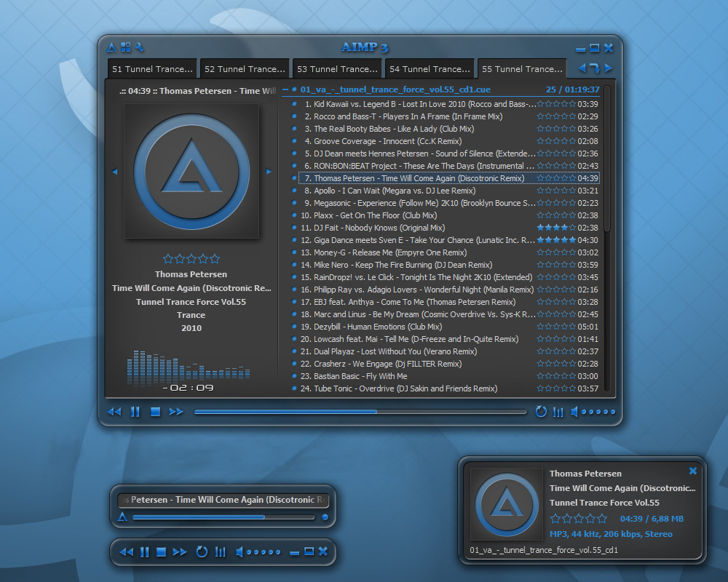Stop playback in the main player
Screen dimensions: 728x582
coord(155,412)
